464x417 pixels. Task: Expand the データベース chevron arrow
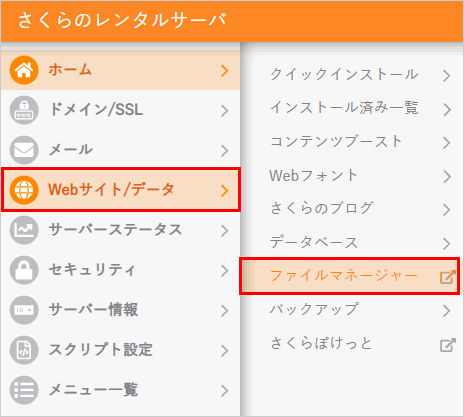pos(447,243)
